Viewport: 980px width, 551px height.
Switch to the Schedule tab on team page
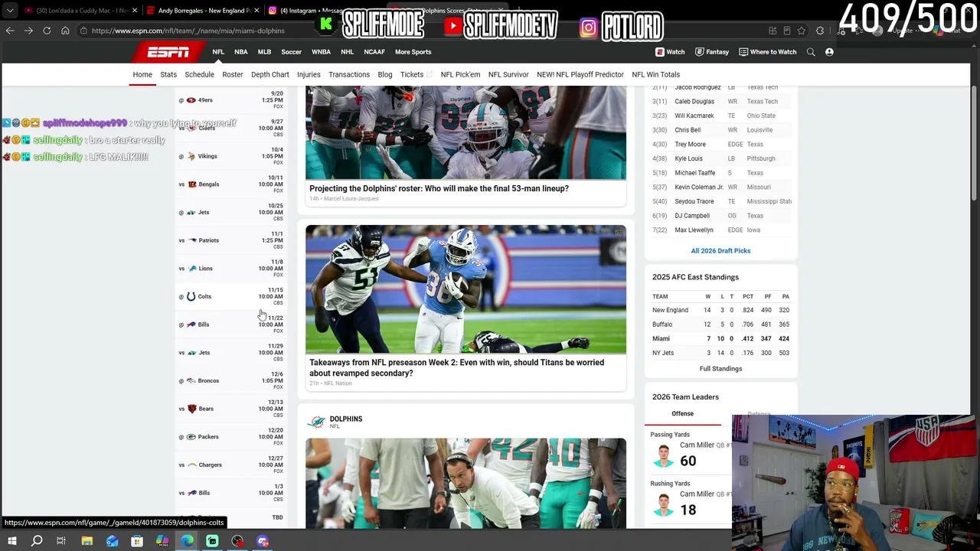tap(199, 74)
